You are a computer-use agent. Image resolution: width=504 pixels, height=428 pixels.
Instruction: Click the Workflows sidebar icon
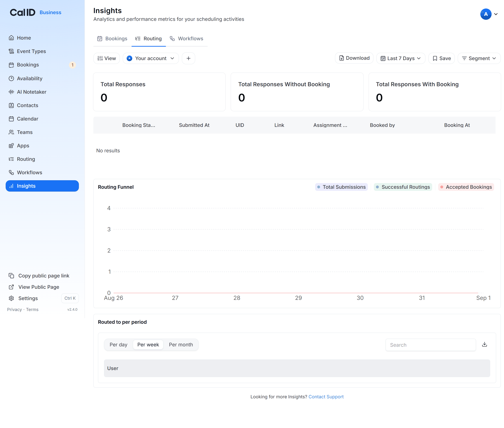click(x=11, y=172)
